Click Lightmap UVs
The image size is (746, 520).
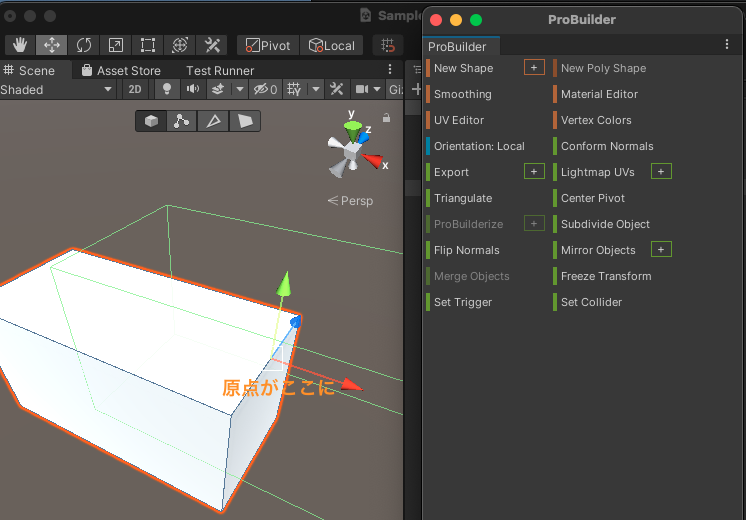[598, 172]
